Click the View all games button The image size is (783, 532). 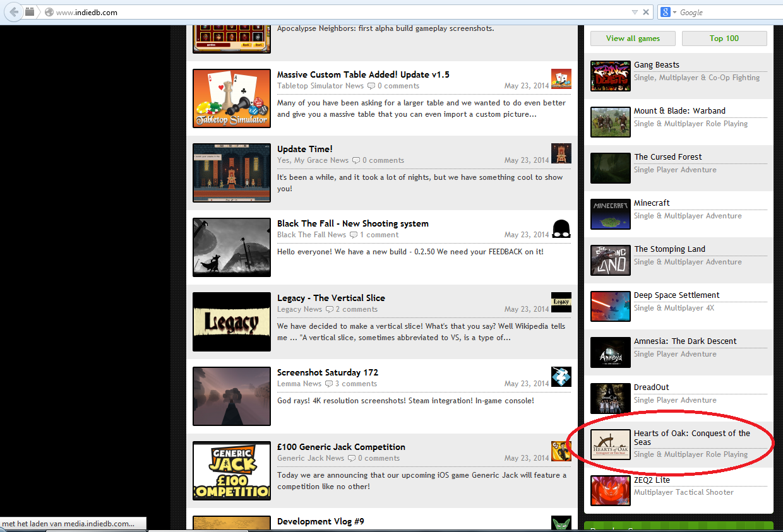coord(633,38)
